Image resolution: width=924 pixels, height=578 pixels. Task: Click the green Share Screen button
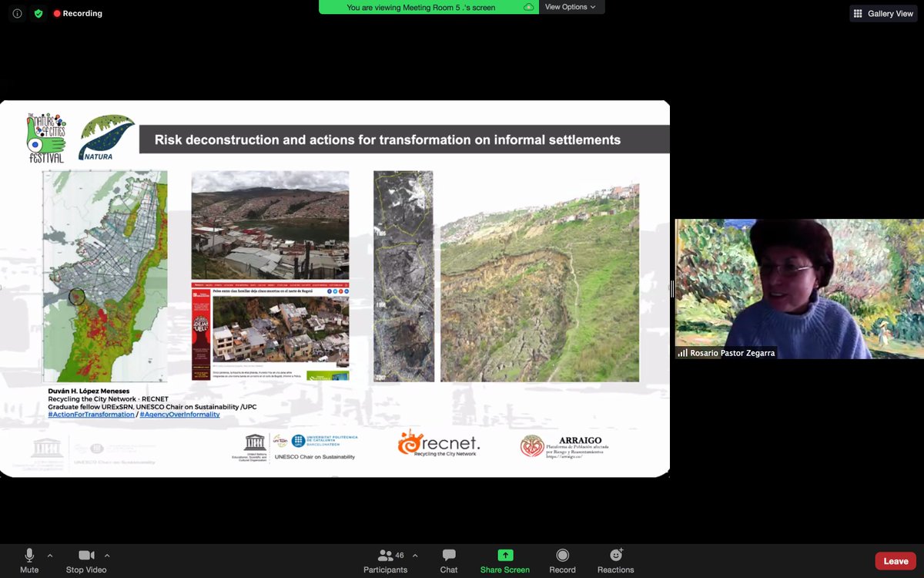tap(505, 561)
